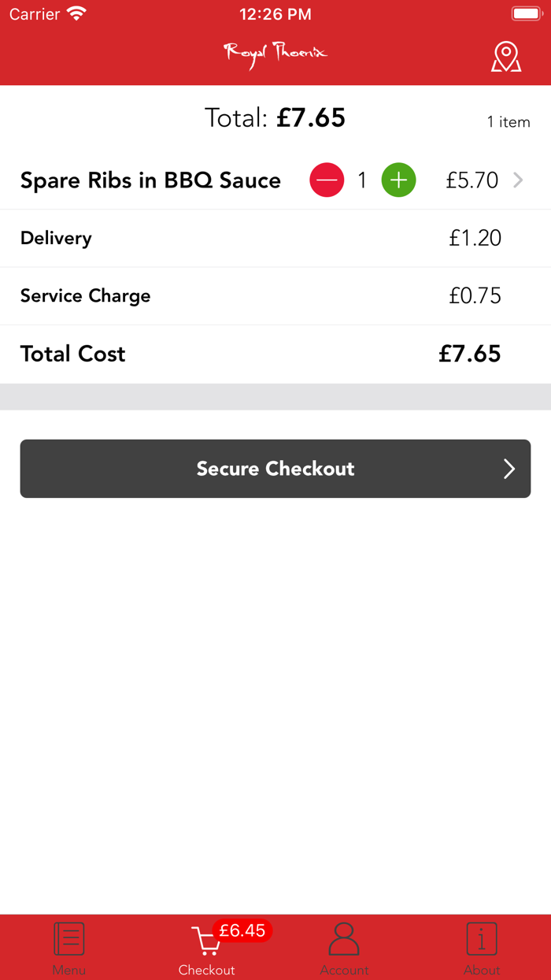551x980 pixels.
Task: Tap the £6.45 cart badge
Action: pyautogui.click(x=242, y=930)
